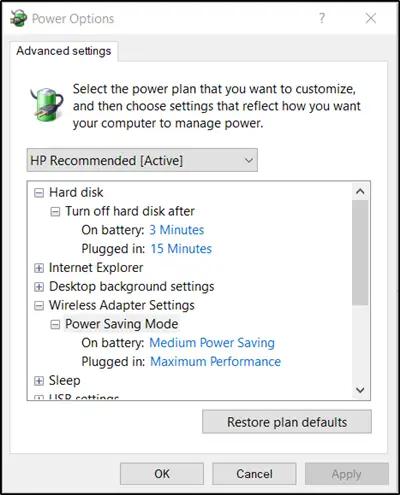
Task: Collapse Turn off hard disk after
Action: (55, 211)
